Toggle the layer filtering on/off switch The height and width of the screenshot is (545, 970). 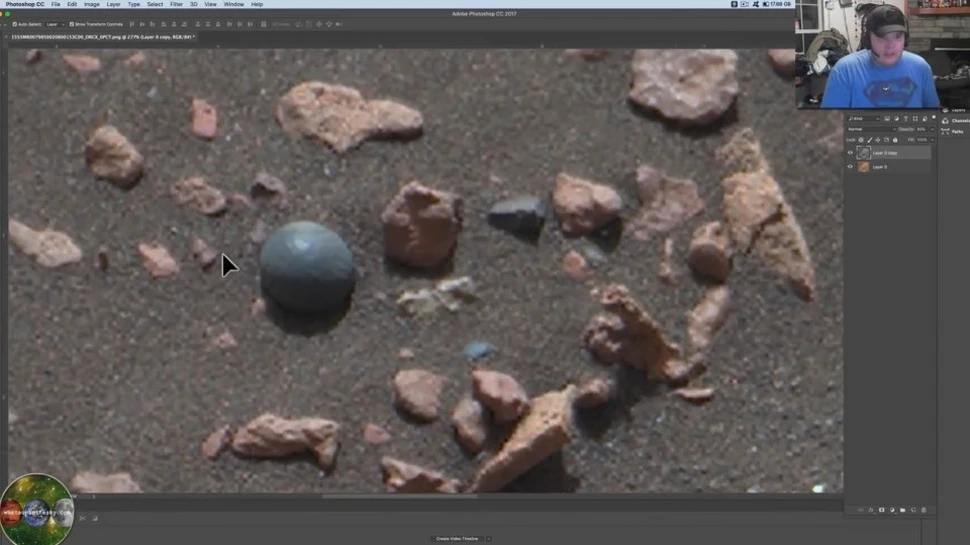click(x=934, y=117)
